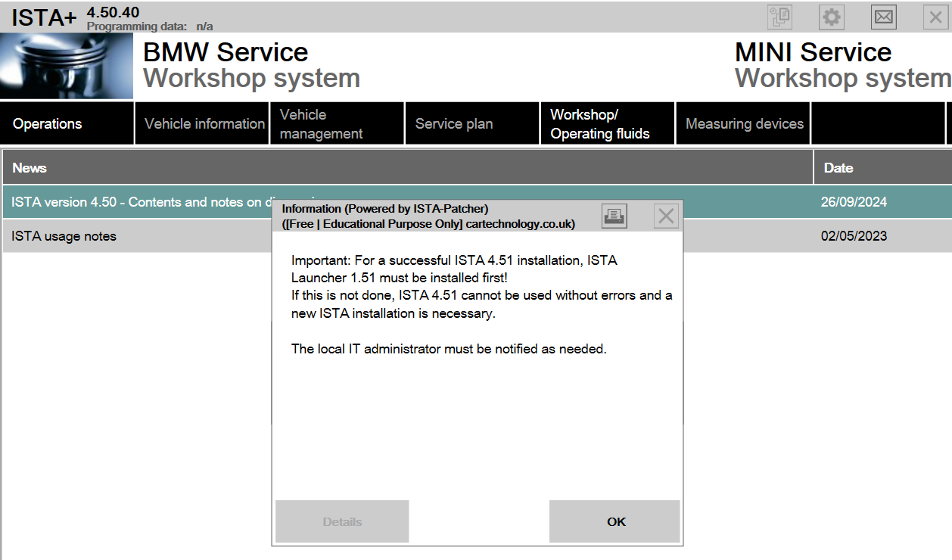Open the envelope feedback icon in the title bar
The width and height of the screenshot is (952, 560).
click(884, 17)
